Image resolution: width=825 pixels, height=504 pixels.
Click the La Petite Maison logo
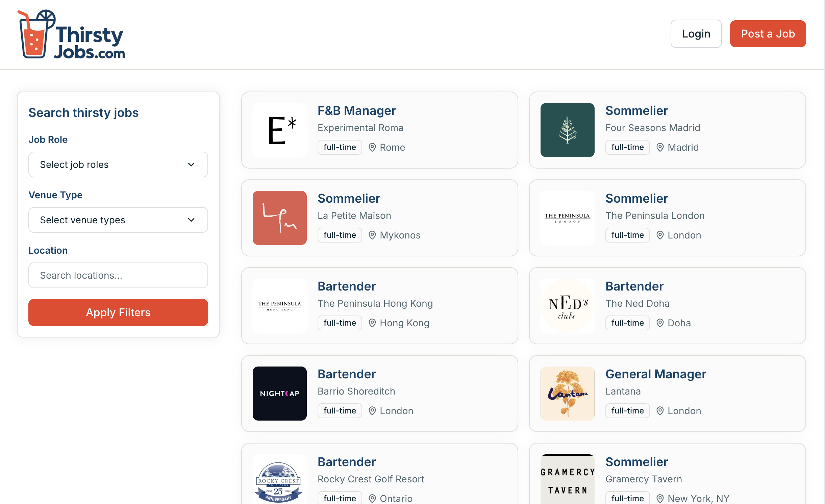click(x=279, y=218)
